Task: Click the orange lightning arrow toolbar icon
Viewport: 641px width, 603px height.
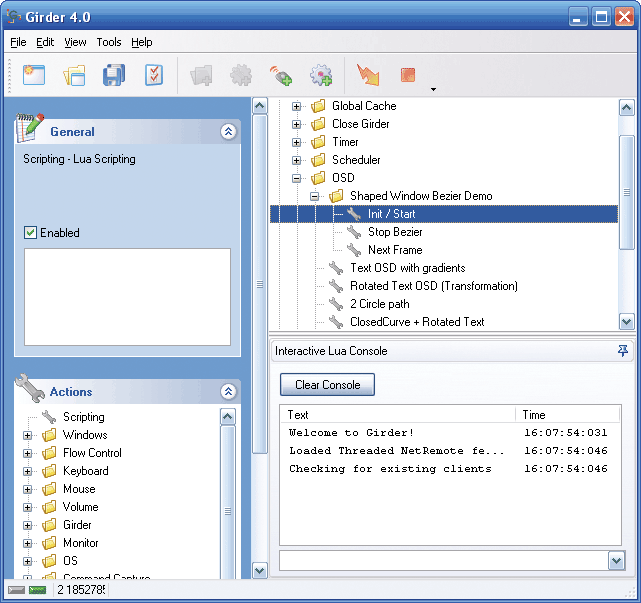Action: [x=367, y=76]
